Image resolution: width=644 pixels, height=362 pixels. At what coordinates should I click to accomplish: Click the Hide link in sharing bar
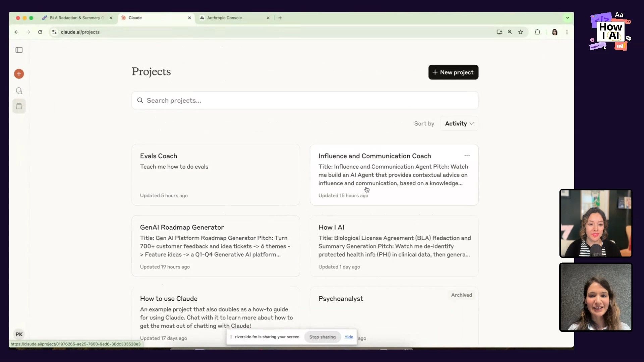[x=348, y=337]
